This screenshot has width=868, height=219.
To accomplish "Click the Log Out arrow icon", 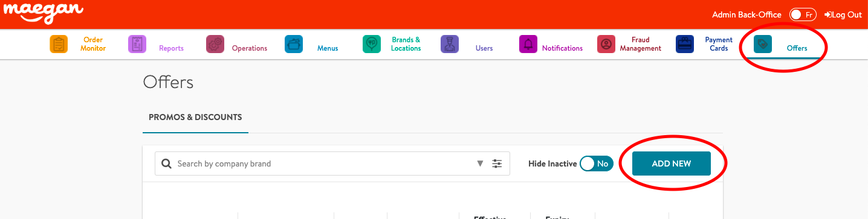I will (828, 14).
